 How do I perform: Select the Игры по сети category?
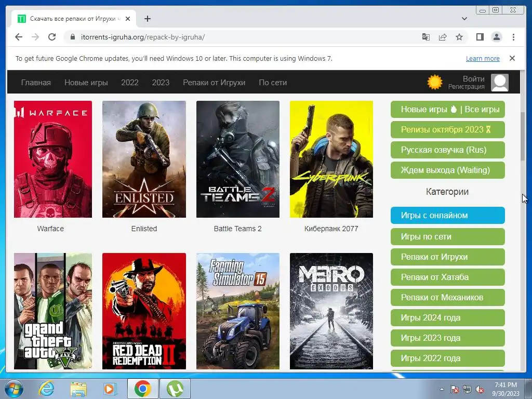point(447,236)
